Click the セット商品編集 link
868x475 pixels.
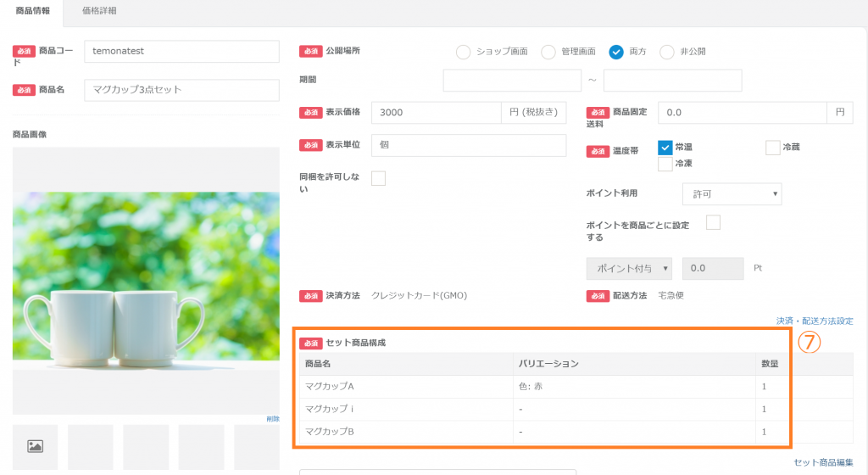823,462
